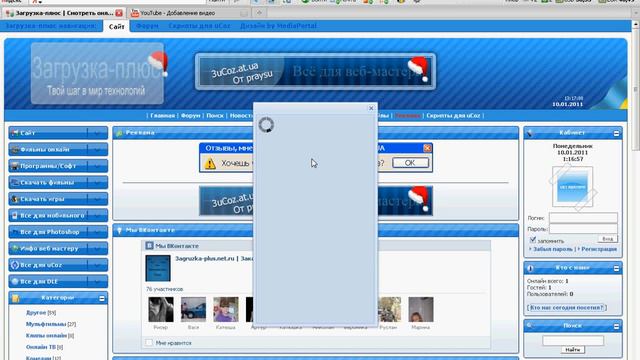Expand the Сайт sidebar dropdown arrow
The image size is (640, 360).
97,133
